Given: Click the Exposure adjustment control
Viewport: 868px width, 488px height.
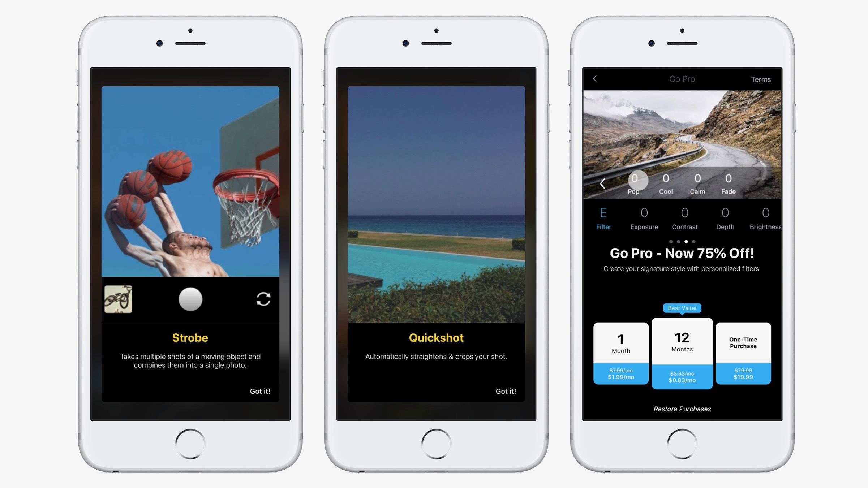Looking at the screenshot, I should 644,217.
